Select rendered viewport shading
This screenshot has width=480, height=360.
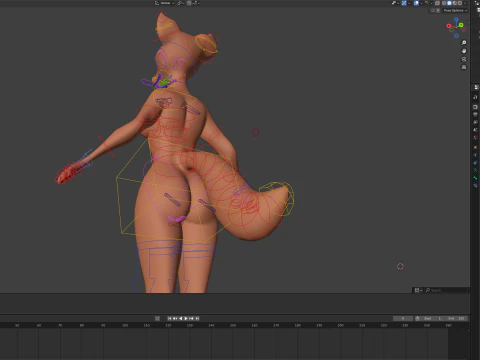click(460, 3)
